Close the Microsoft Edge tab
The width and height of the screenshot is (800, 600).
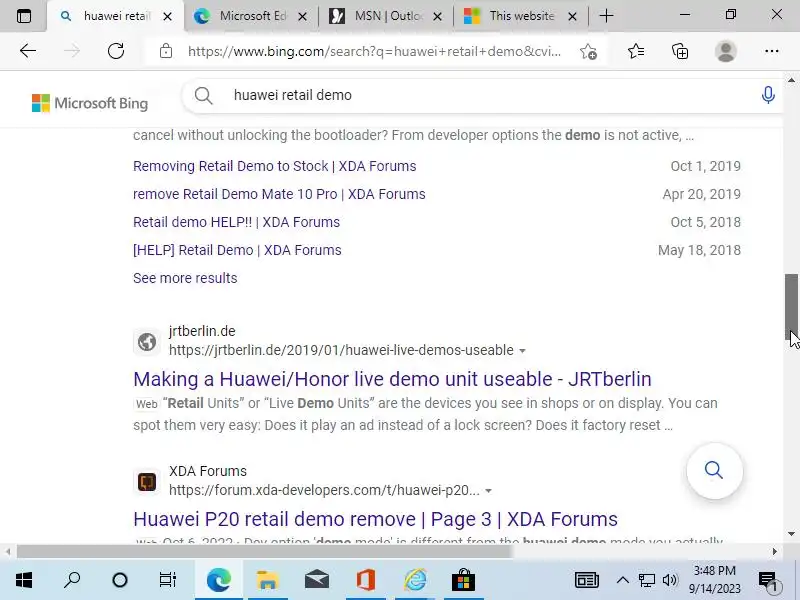[302, 16]
